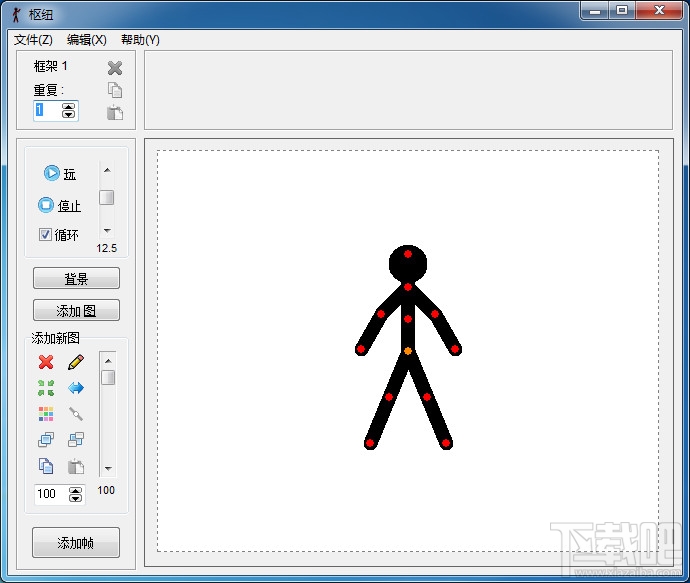Click the 重复 spinner arrows

coord(68,110)
